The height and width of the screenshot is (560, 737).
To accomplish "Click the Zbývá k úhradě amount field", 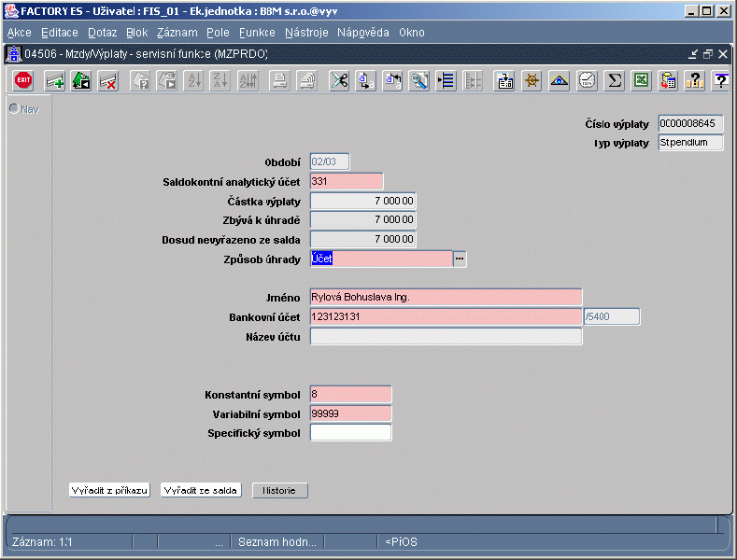I will (x=362, y=220).
